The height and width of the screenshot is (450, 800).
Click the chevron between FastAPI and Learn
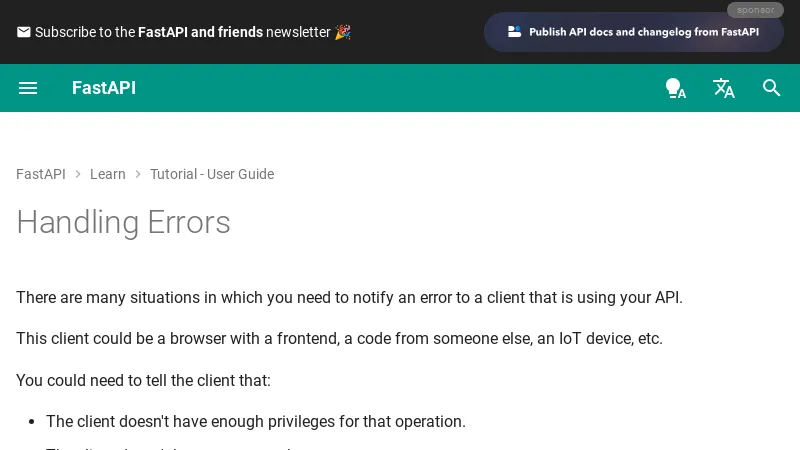click(78, 174)
